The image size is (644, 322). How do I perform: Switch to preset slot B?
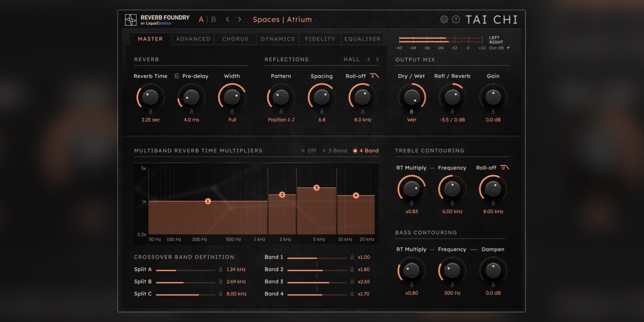tap(214, 19)
